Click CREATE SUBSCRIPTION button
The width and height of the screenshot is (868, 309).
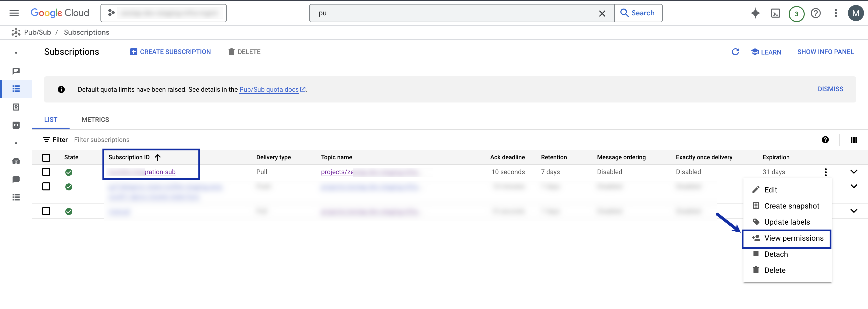171,52
